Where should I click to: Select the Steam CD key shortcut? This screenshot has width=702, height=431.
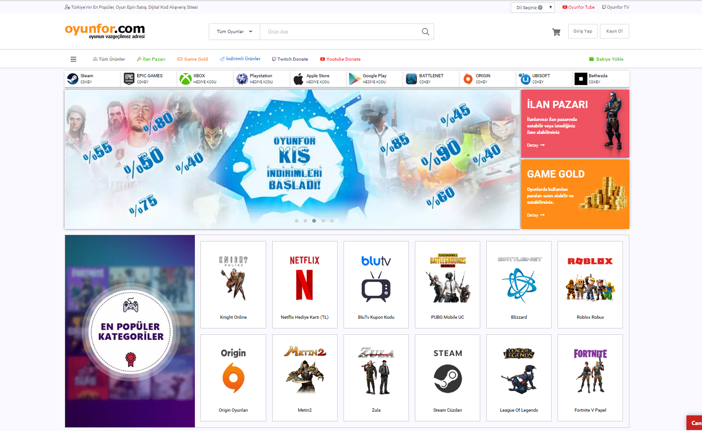pyautogui.click(x=93, y=79)
